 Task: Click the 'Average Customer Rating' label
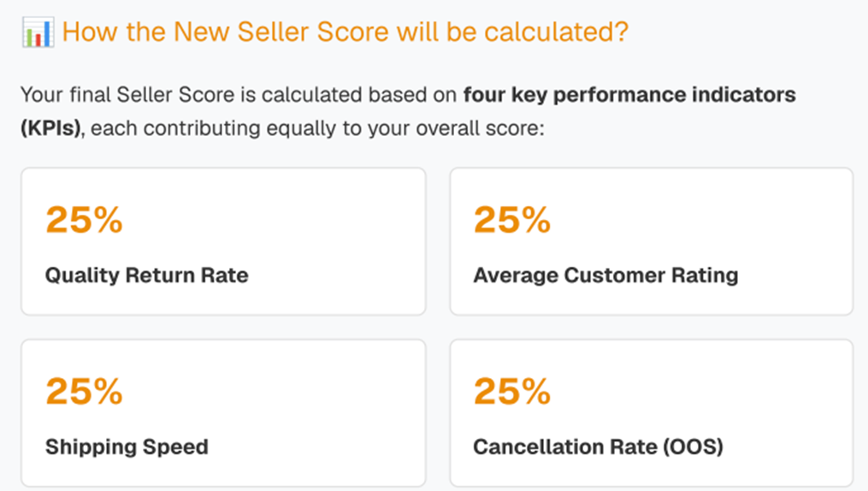pyautogui.click(x=605, y=275)
